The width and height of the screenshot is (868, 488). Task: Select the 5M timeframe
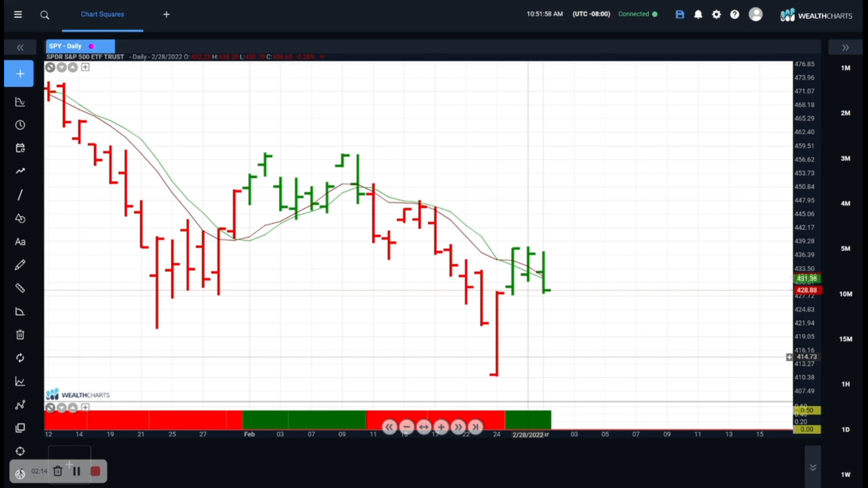(845, 249)
